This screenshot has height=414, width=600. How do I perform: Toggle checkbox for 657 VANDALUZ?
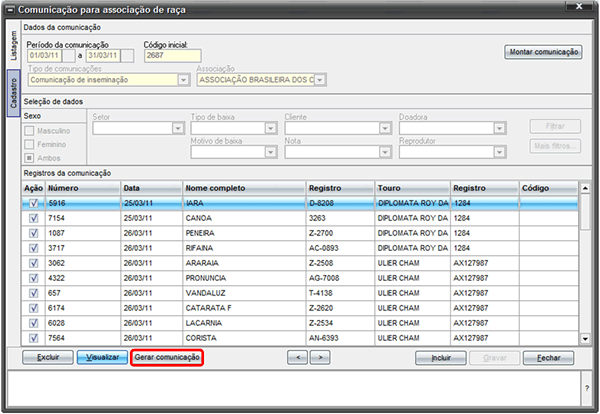(34, 293)
